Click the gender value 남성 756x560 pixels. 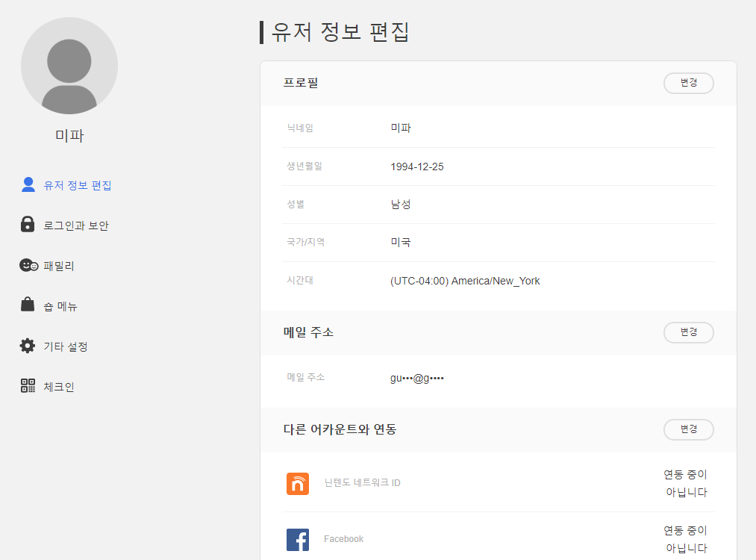[401, 204]
